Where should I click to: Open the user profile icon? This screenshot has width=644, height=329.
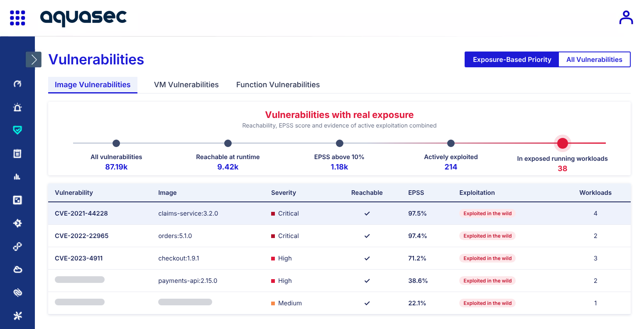click(x=626, y=17)
